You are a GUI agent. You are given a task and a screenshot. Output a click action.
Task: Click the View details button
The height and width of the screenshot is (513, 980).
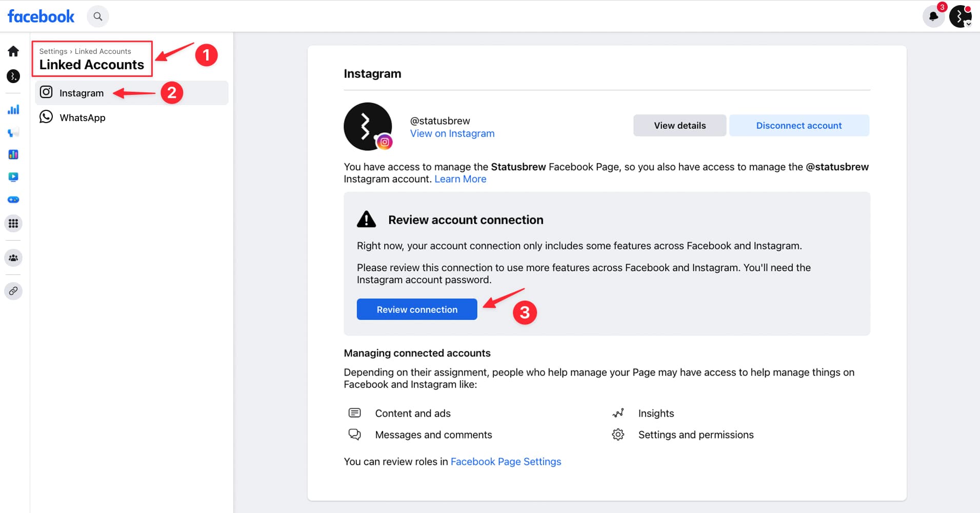coord(679,126)
